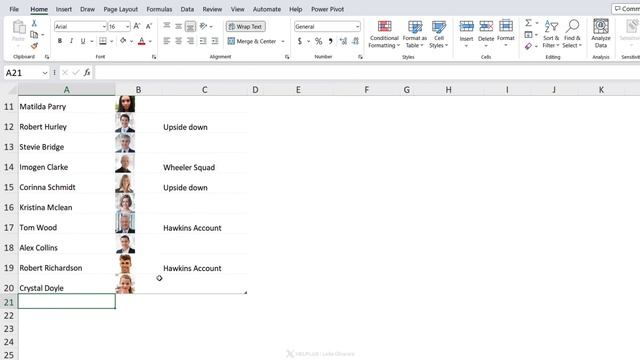Expand Merge & Center options arrow
Screen dimensions: 640x360
coord(283,41)
